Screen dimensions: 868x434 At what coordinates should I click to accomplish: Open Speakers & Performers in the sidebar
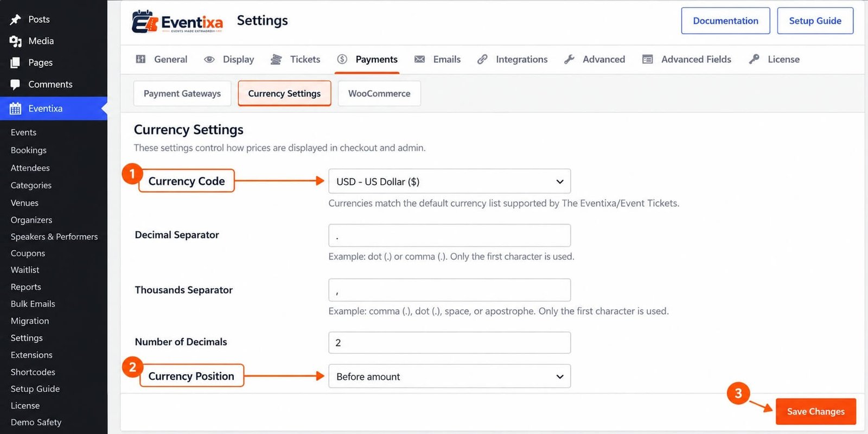click(54, 237)
